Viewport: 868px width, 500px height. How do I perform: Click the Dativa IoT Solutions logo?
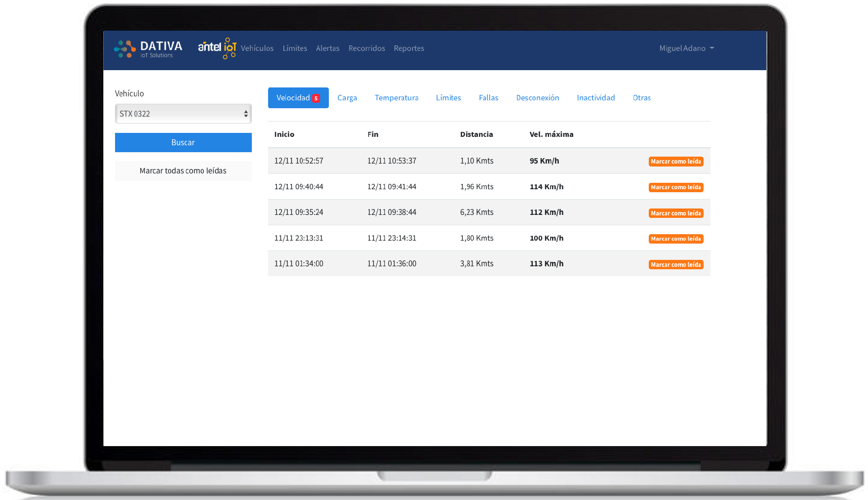[x=148, y=49]
